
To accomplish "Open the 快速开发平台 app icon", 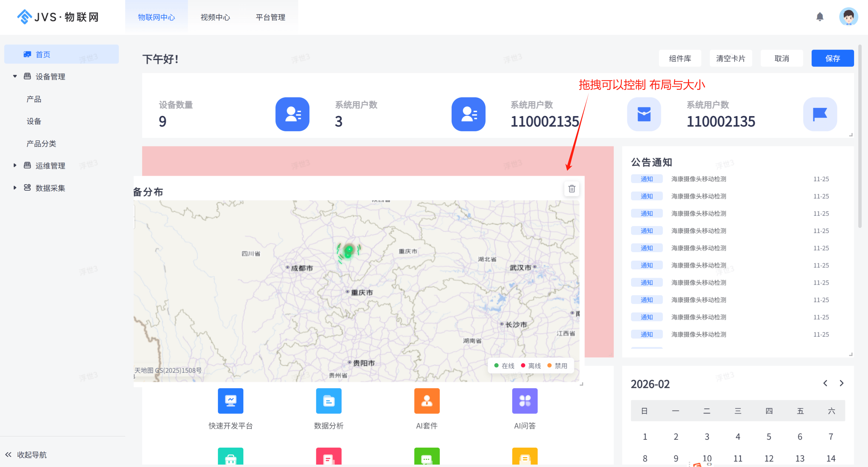I will [x=230, y=401].
